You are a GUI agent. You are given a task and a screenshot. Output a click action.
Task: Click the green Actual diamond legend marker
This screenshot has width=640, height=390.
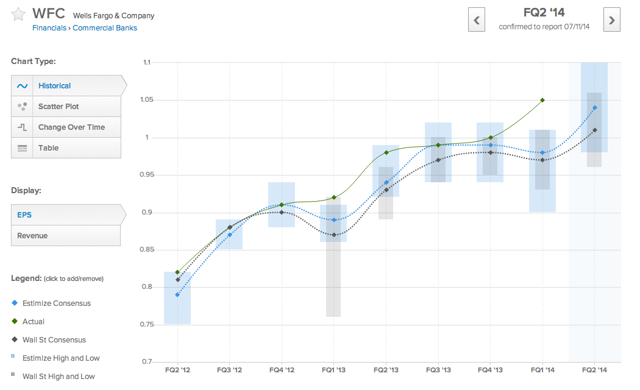click(15, 321)
